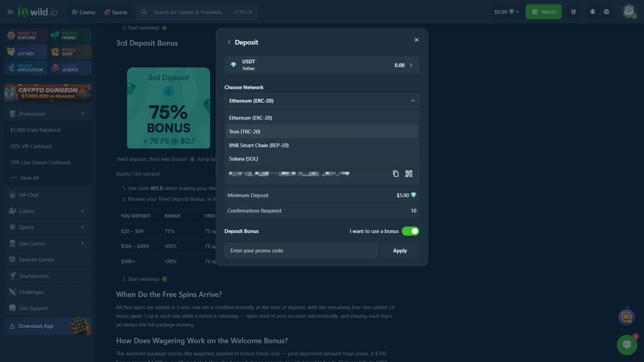Switch to Casino tab in header

[83, 12]
